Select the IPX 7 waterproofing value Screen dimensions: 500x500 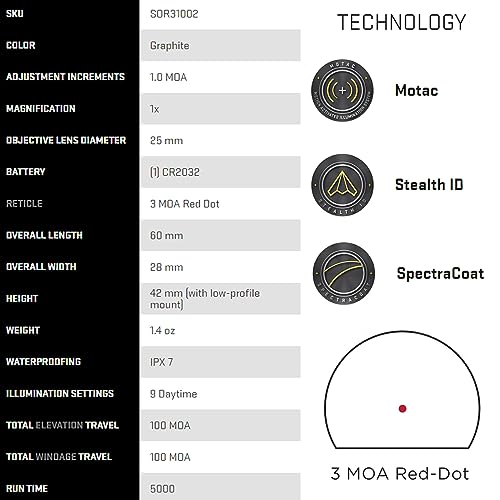[x=161, y=362]
